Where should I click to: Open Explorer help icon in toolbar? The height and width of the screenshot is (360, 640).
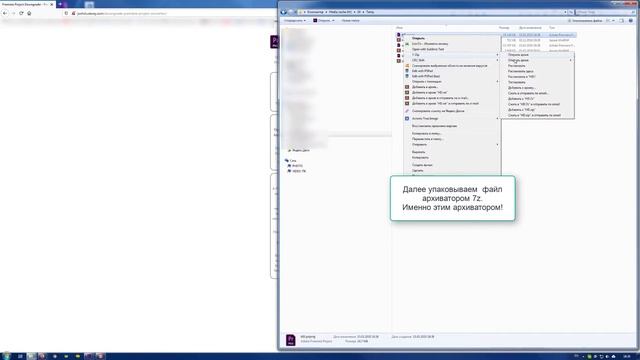click(631, 20)
